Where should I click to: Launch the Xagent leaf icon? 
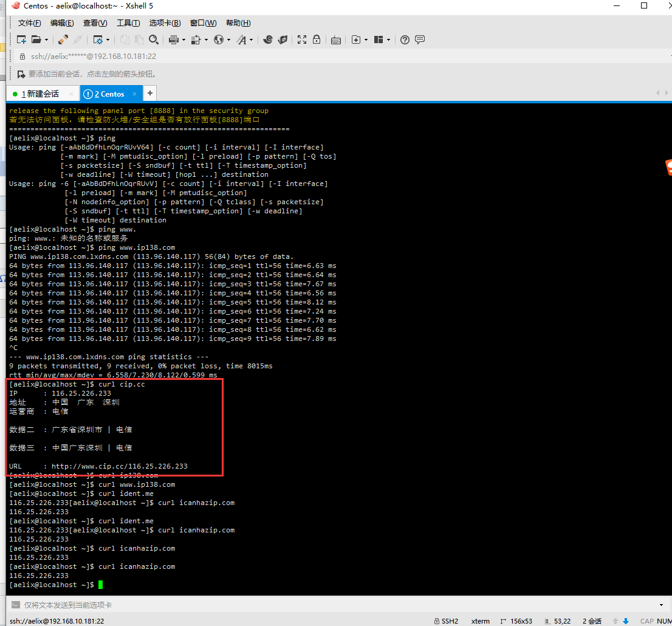(283, 40)
